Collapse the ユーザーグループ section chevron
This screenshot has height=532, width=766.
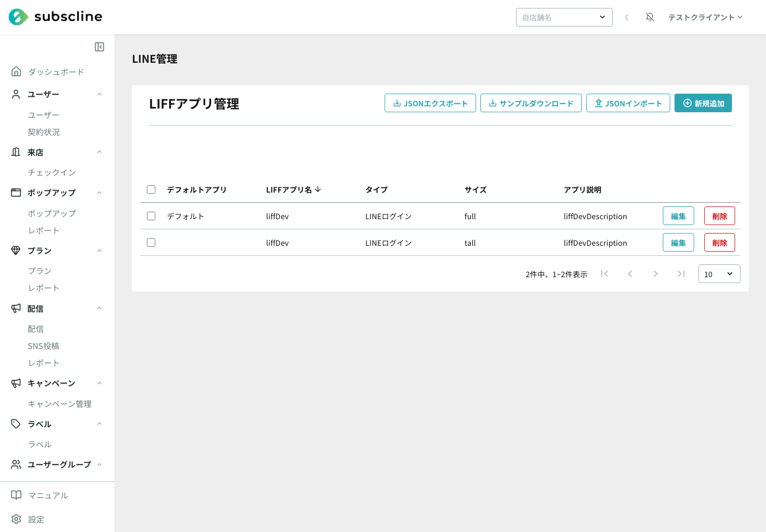(99, 464)
